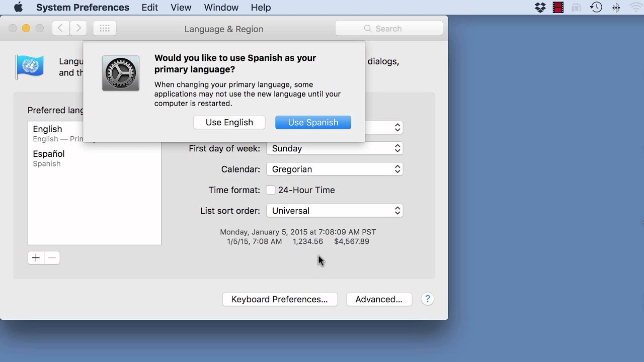Screen dimensions: 644x362
Task: Remove language with the minus button
Action: (x=52, y=258)
